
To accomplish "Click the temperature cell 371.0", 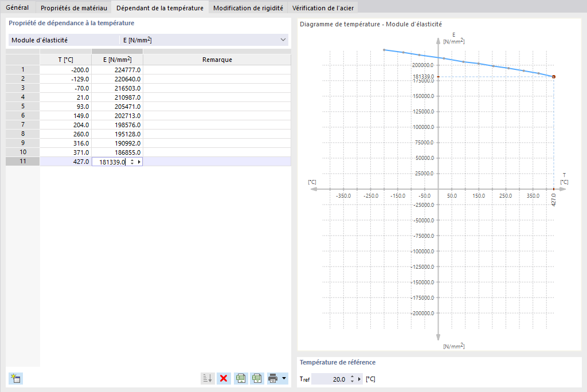I will click(x=65, y=152).
